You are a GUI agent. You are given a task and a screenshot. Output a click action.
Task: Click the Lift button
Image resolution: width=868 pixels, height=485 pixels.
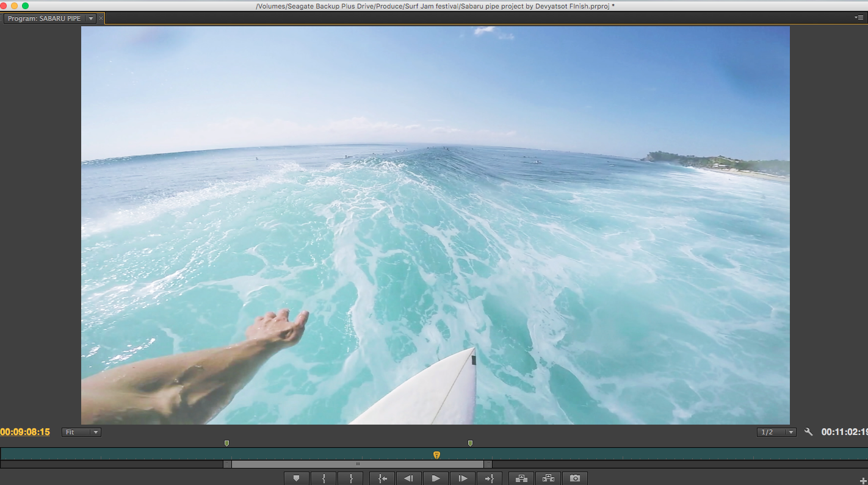point(521,479)
